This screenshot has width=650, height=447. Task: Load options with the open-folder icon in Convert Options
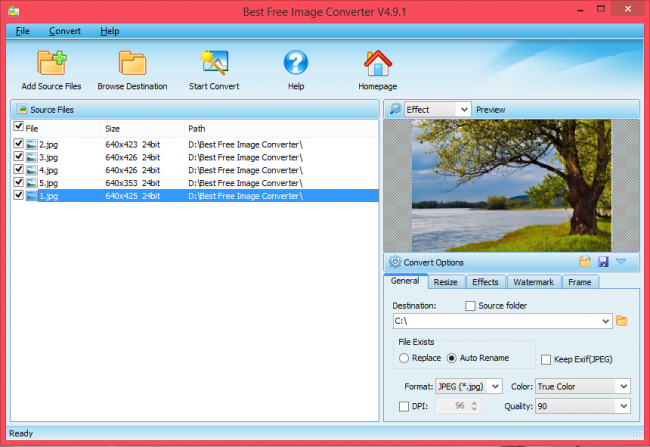tap(585, 262)
